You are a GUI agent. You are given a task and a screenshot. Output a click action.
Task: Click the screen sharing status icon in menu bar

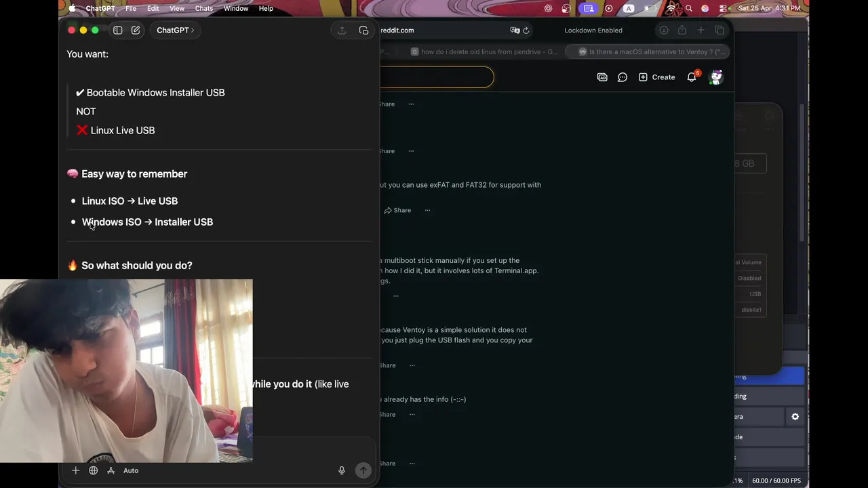(x=588, y=8)
